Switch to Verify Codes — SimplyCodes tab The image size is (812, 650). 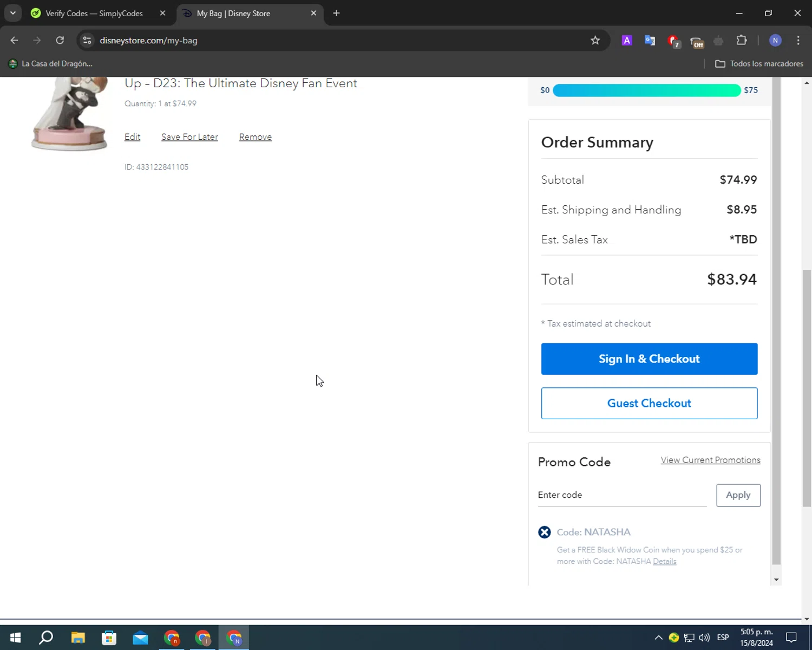pyautogui.click(x=94, y=13)
